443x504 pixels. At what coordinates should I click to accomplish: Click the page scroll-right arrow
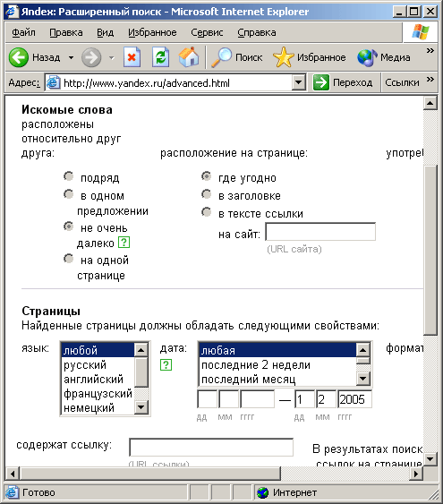coord(416,474)
